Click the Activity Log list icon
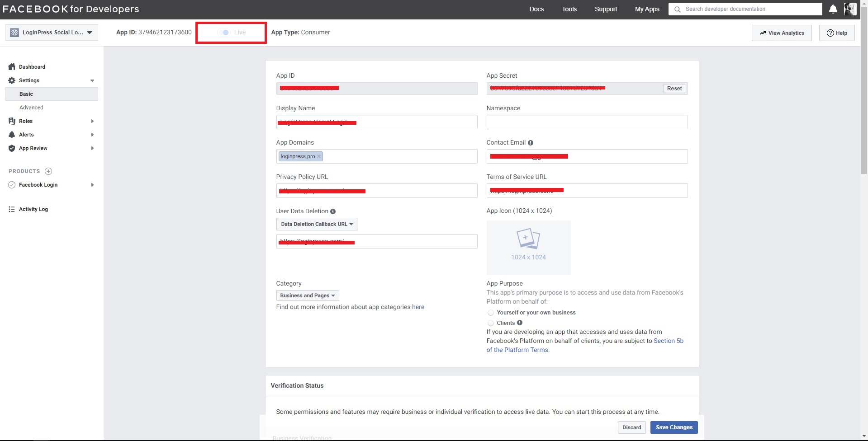The width and height of the screenshot is (868, 441). 12,209
